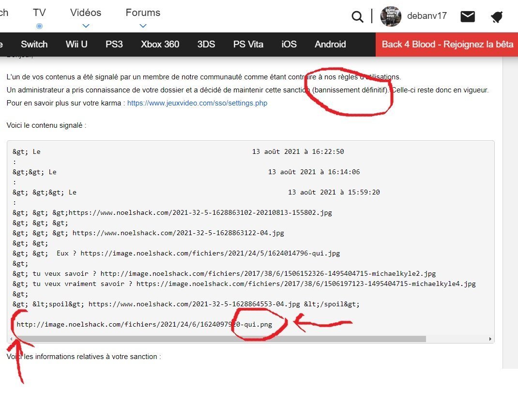The width and height of the screenshot is (518, 420).
Task: Click the 1628863102-20210813-155802.jpg URL text
Action: [200, 212]
